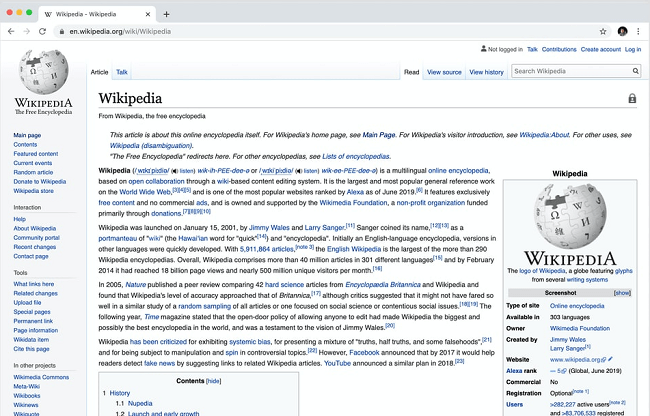Open the user Talk link next to Not logged in
The image size is (650, 416).
(x=532, y=49)
